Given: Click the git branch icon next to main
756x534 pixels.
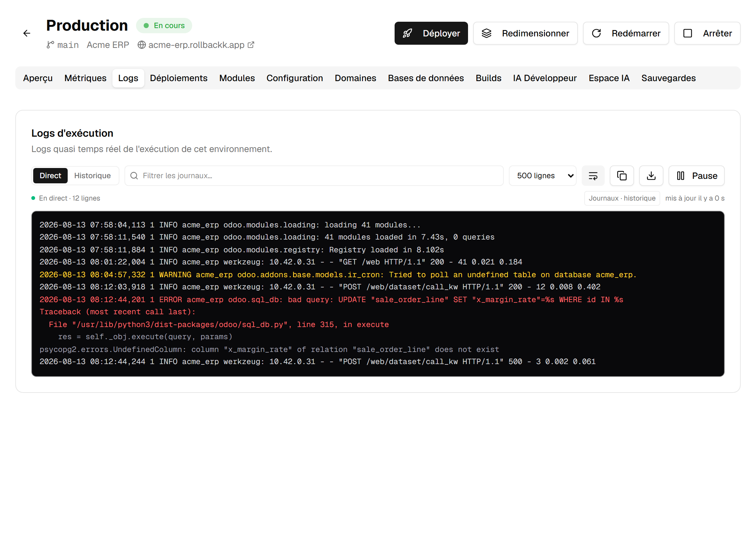Looking at the screenshot, I should point(50,45).
